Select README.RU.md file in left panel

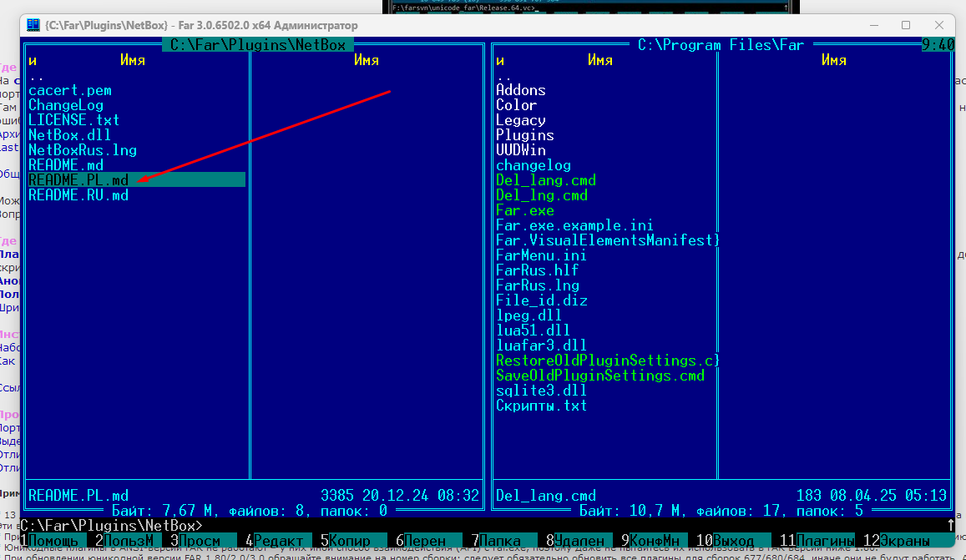point(78,195)
